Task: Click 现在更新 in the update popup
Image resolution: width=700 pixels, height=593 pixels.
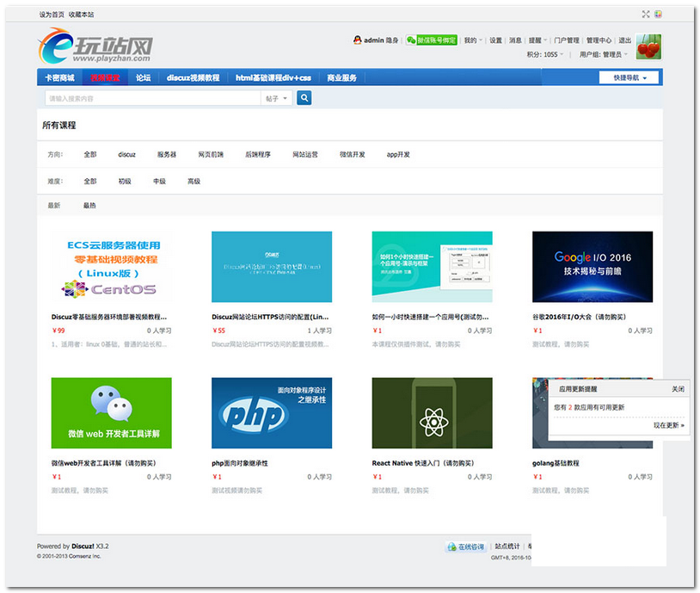Action: coord(668,425)
